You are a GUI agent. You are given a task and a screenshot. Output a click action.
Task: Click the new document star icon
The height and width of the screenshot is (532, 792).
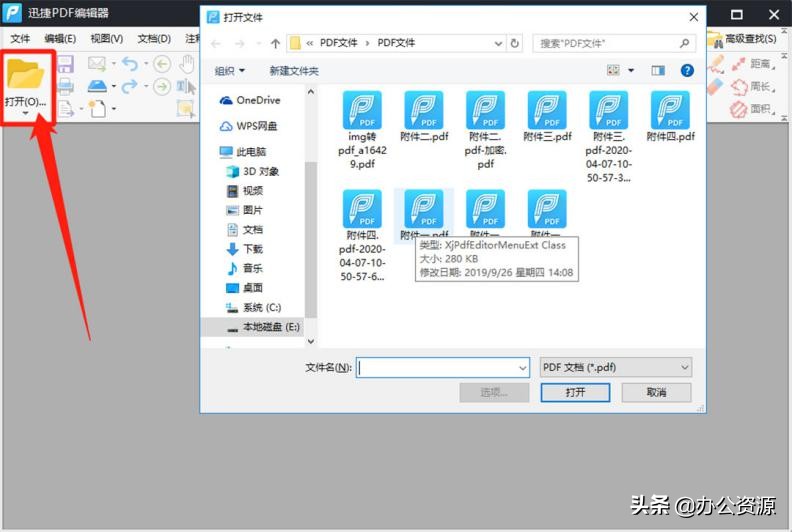[x=97, y=108]
